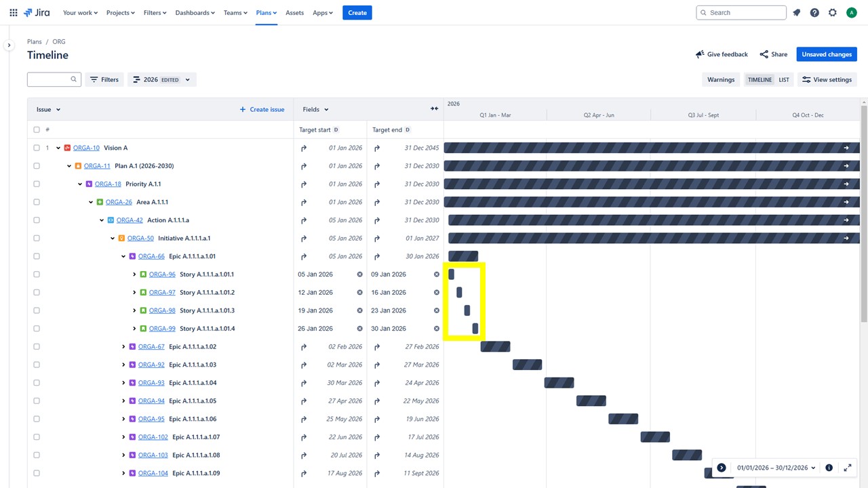Check the ORGA-11 Plan A.1 row checkbox
Screen dimensions: 868x488
pos(37,166)
